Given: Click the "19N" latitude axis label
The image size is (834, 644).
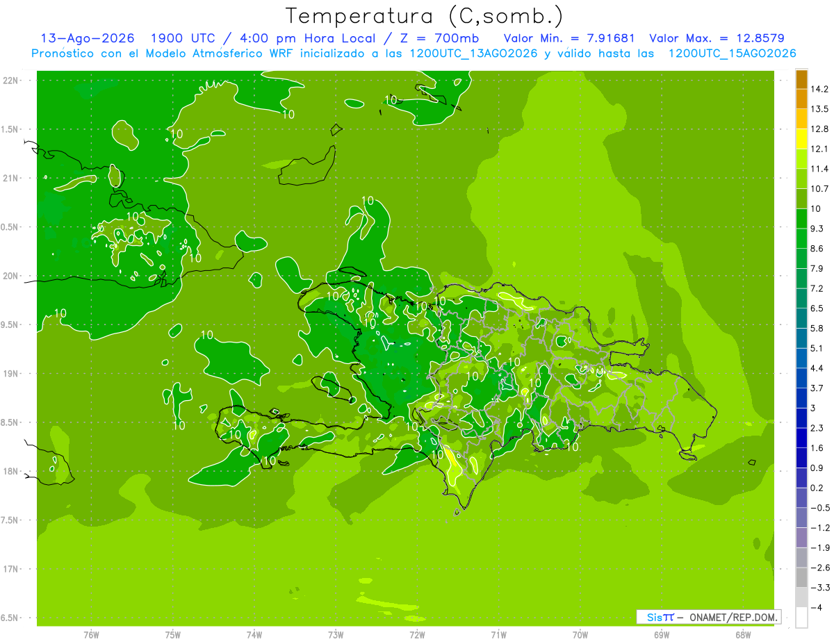Looking at the screenshot, I should point(11,374).
